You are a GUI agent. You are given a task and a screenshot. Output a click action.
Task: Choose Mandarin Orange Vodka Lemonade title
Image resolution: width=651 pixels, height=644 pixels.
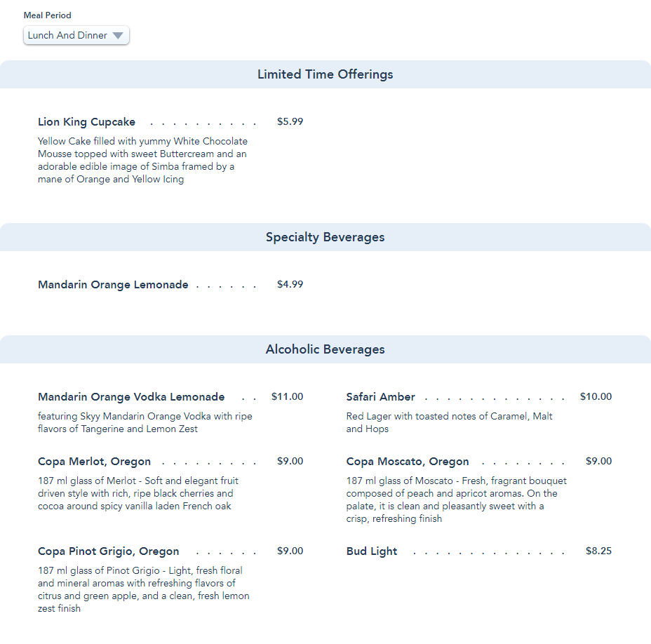click(x=131, y=397)
